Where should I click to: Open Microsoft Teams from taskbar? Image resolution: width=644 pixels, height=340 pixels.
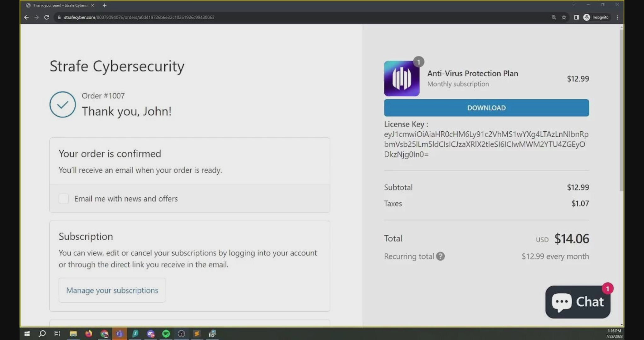(119, 334)
